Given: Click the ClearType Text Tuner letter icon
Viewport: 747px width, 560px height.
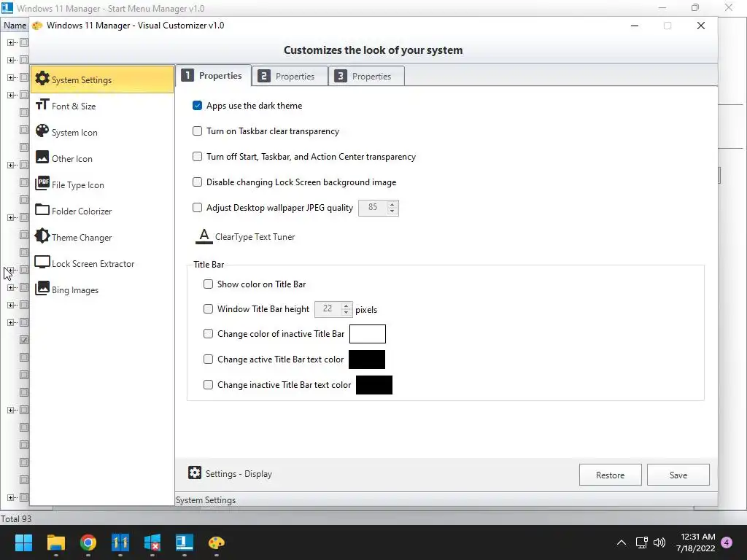Looking at the screenshot, I should (204, 236).
